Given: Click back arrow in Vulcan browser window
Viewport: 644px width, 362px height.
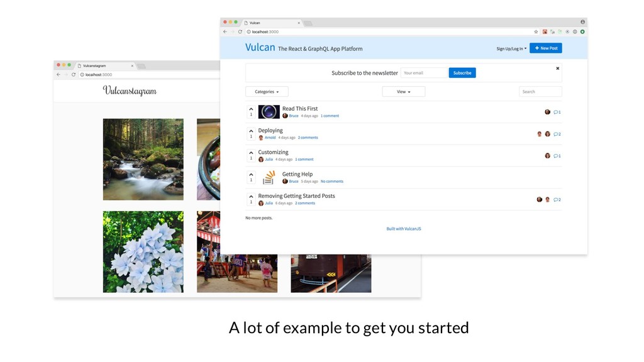Looking at the screenshot, I should coord(225,31).
